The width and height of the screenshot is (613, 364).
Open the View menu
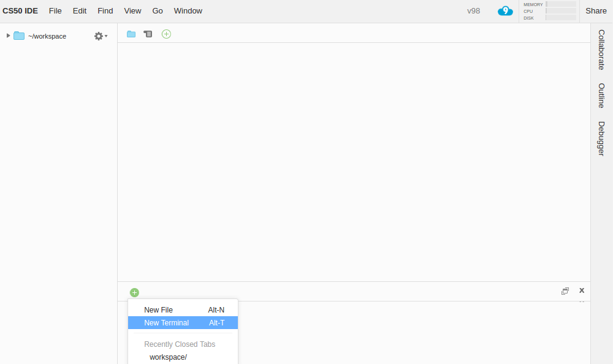click(x=132, y=11)
